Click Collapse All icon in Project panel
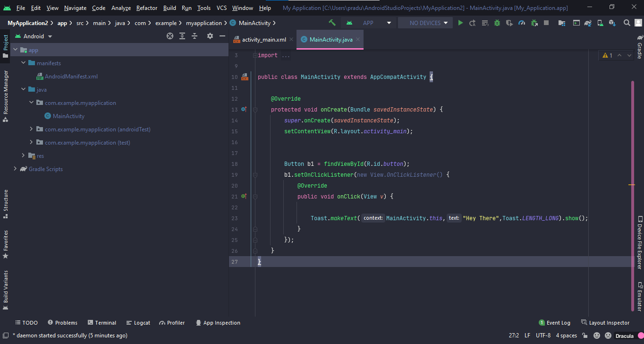 click(195, 36)
